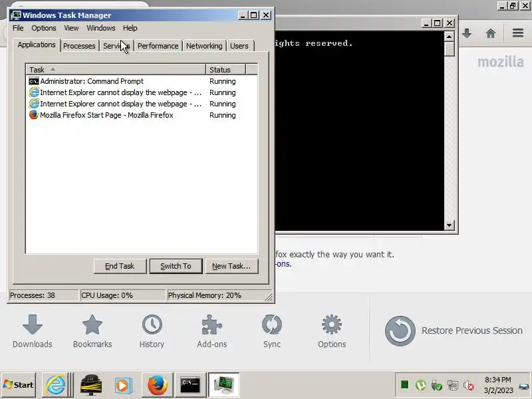Screen dimensions: 532x399
Task: Open Internet Explorer from taskbar
Action: click(55, 385)
